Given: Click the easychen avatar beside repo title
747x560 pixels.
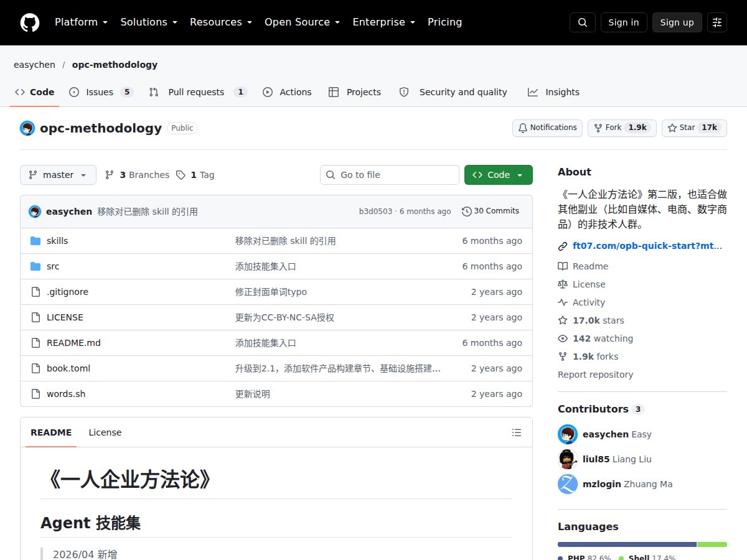Looking at the screenshot, I should [27, 128].
